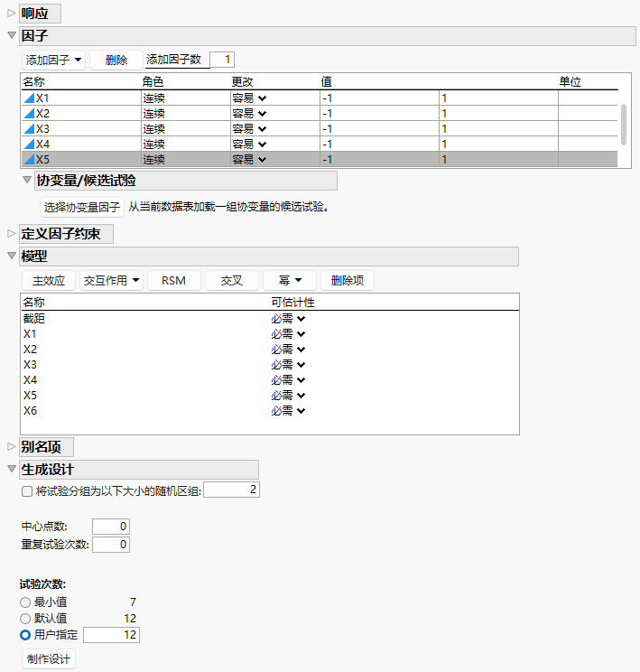Open 容易 change dropdown for X2
Image resolution: width=640 pixels, height=672 pixels.
(249, 114)
